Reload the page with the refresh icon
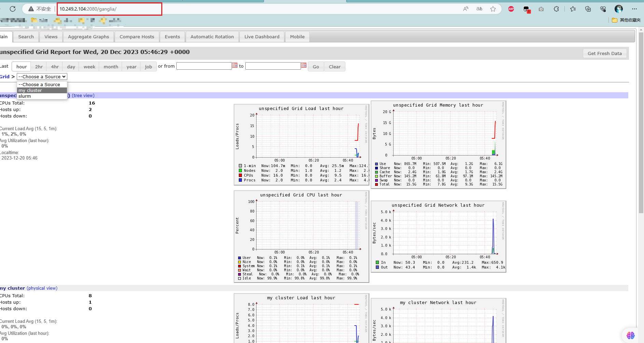 pos(13,9)
